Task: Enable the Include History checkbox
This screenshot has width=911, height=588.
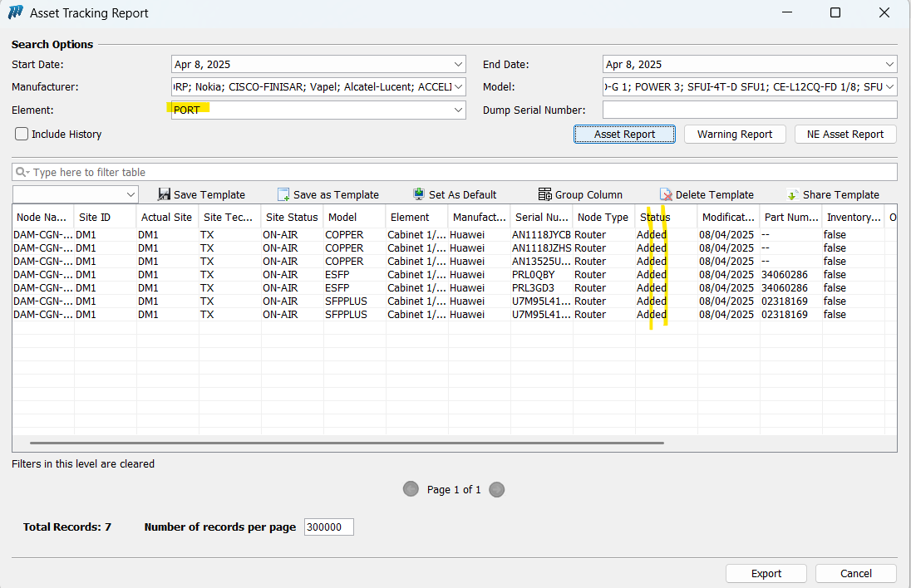Action: 22,134
